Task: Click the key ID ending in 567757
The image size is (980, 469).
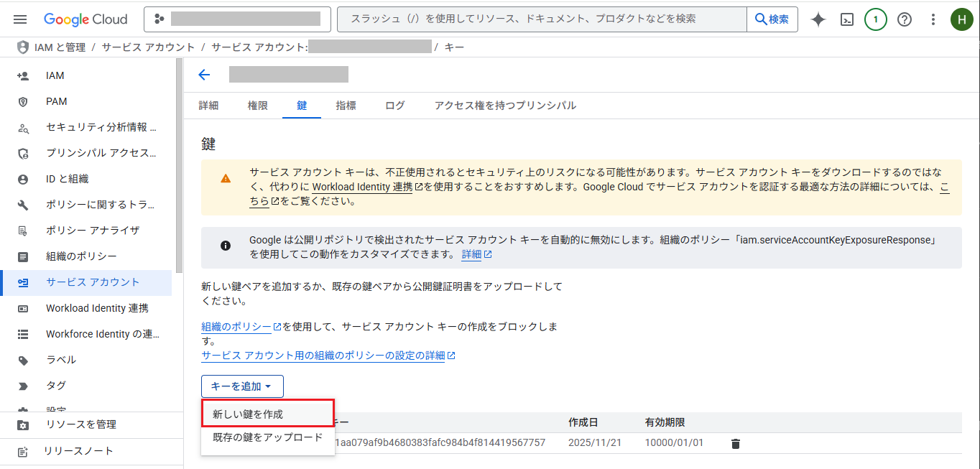Action: [x=440, y=443]
